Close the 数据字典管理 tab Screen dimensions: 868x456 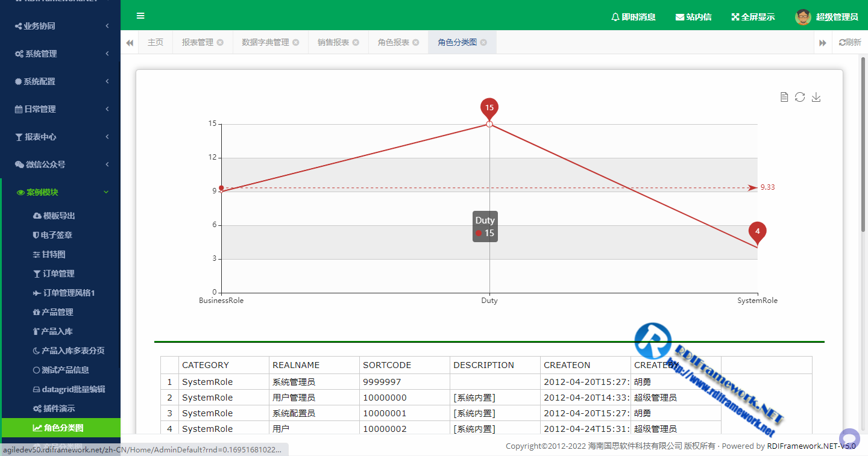point(295,42)
